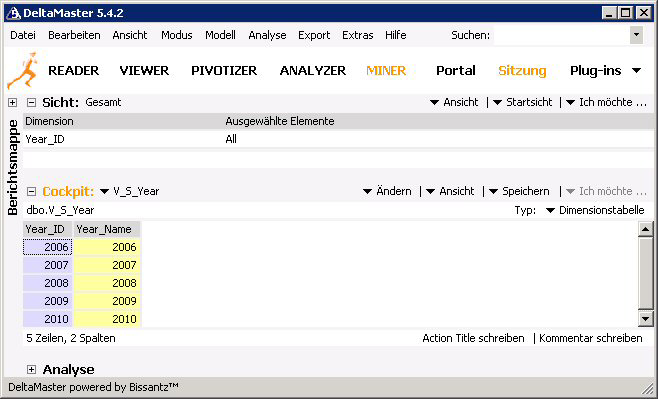Open the Speichern dropdown
The image size is (658, 399).
[520, 191]
